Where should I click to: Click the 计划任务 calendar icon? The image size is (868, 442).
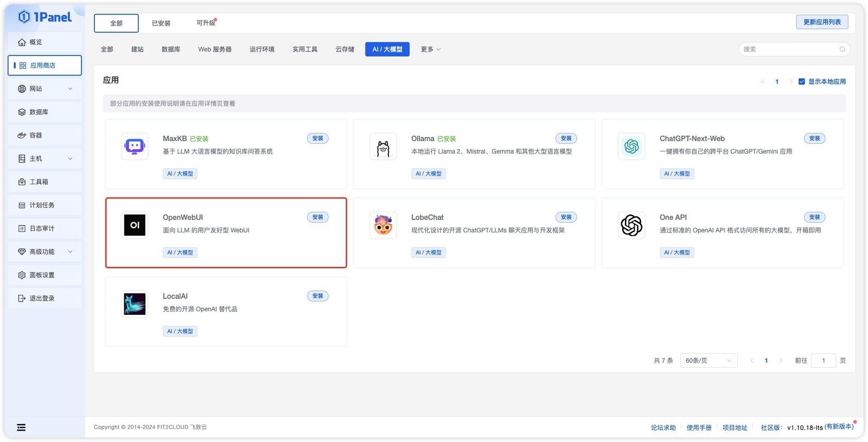(22, 206)
